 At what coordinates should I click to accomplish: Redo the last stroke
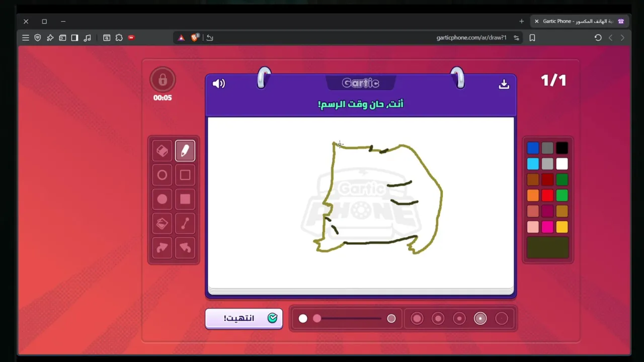(x=162, y=247)
